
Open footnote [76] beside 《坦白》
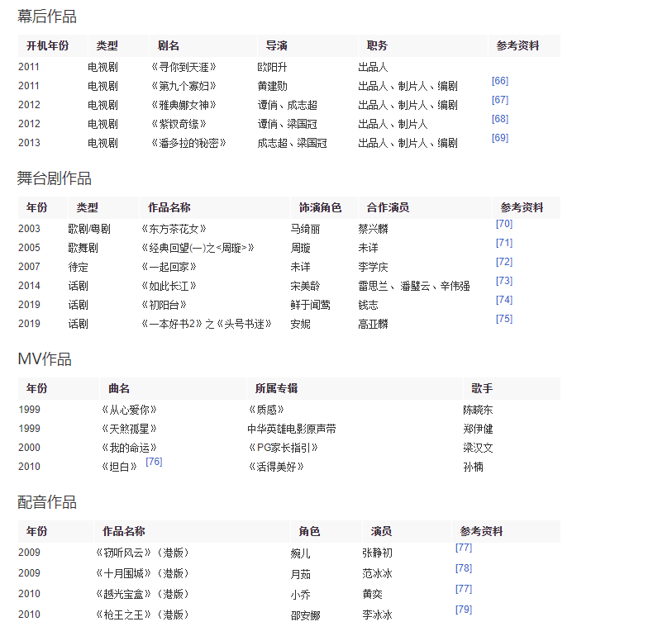click(x=154, y=462)
